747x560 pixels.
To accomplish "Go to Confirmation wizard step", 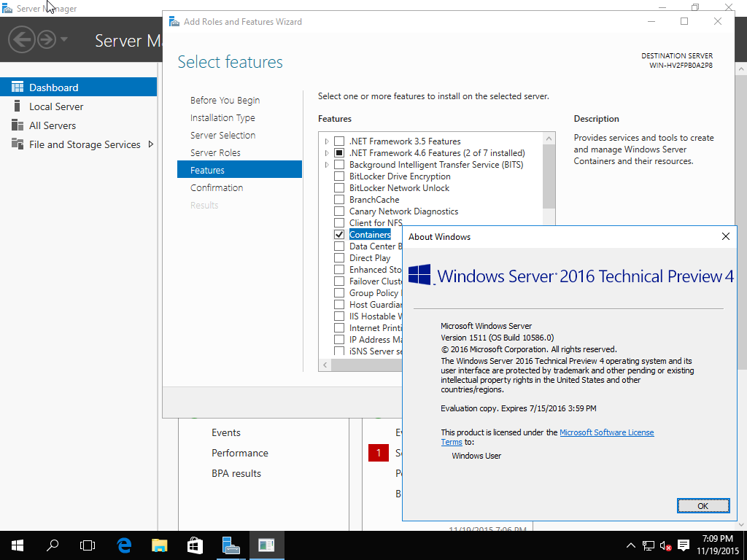I will point(217,188).
